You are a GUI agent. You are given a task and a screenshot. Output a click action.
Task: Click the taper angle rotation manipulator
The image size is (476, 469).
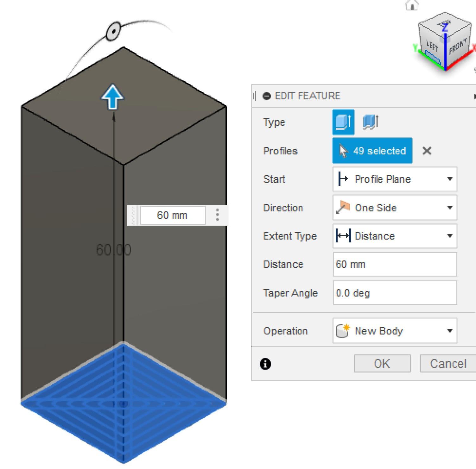[113, 31]
